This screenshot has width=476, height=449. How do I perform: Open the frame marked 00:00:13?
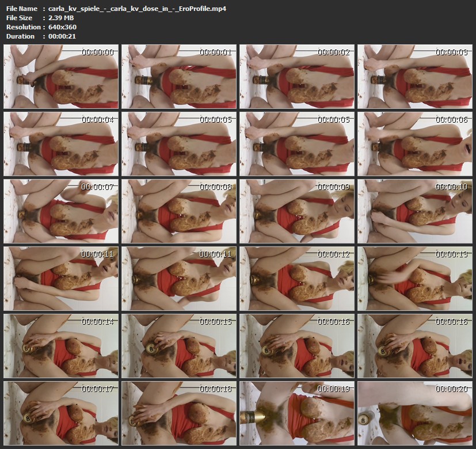[415, 278]
